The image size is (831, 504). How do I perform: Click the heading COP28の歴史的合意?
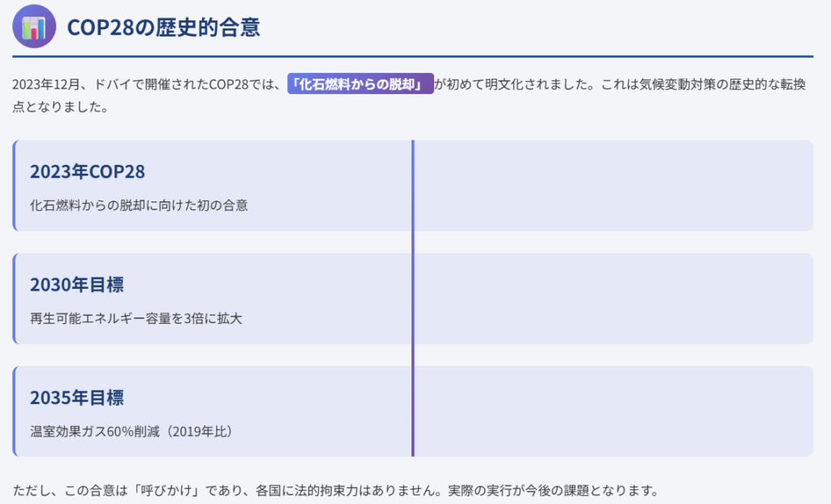163,28
